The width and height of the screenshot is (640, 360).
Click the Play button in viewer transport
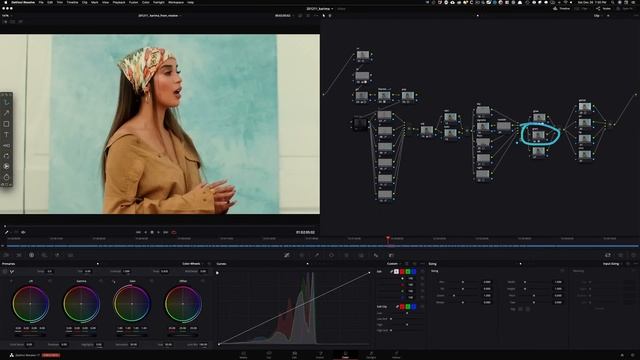pyautogui.click(x=159, y=232)
